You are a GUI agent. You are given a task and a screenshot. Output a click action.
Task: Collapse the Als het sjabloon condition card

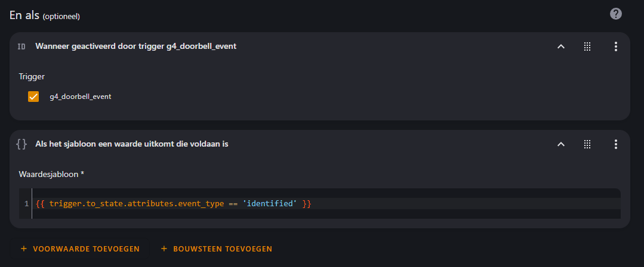point(560,144)
